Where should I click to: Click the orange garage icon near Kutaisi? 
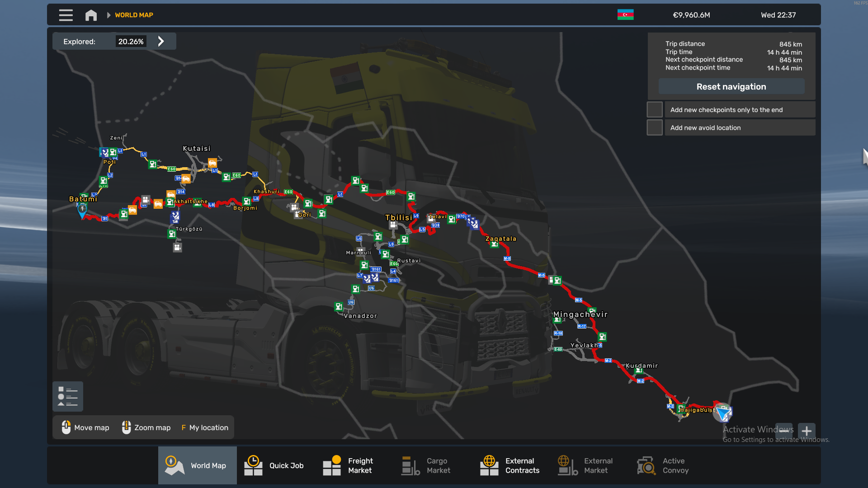pyautogui.click(x=212, y=163)
